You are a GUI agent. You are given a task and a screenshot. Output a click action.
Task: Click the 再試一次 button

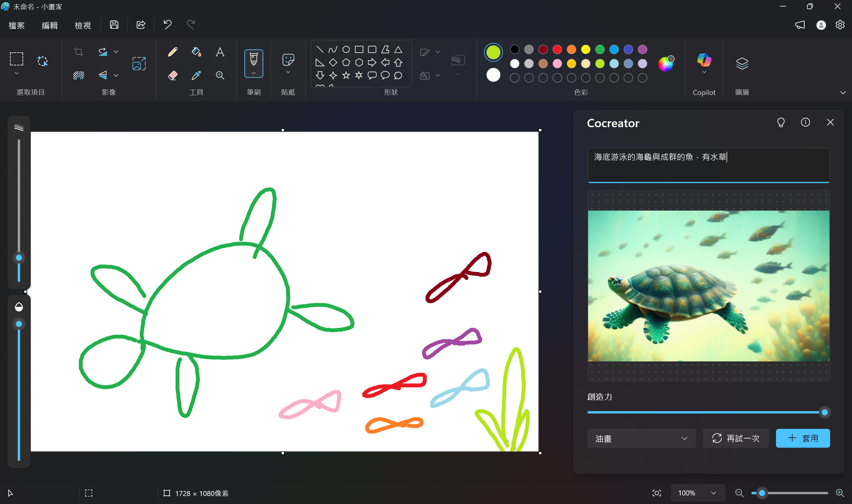[x=735, y=438]
